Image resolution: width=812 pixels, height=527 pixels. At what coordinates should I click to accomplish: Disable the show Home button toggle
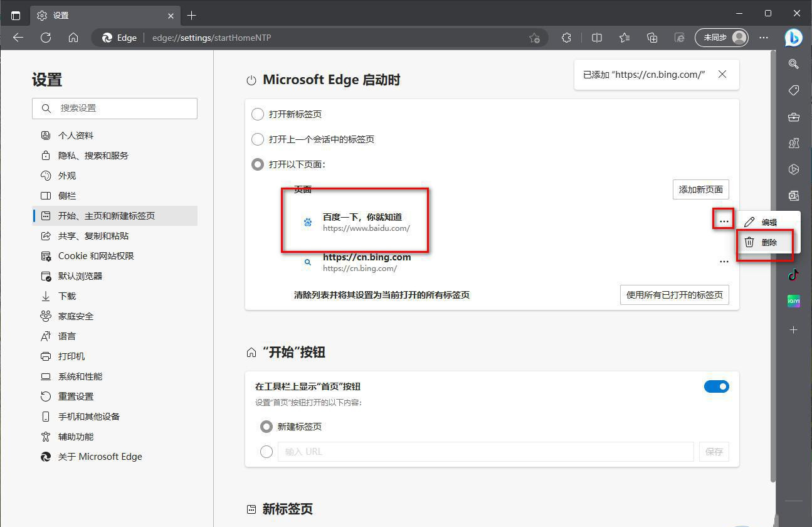717,386
